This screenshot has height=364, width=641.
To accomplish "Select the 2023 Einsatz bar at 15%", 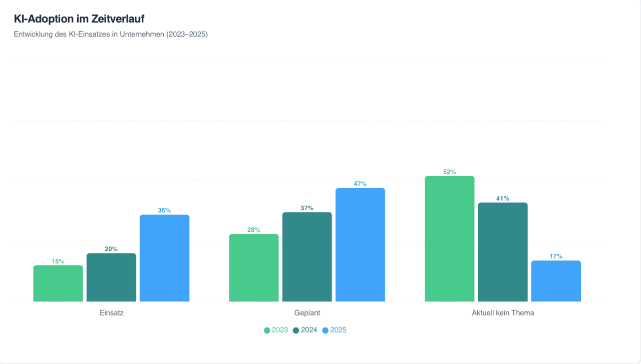I will (x=58, y=283).
